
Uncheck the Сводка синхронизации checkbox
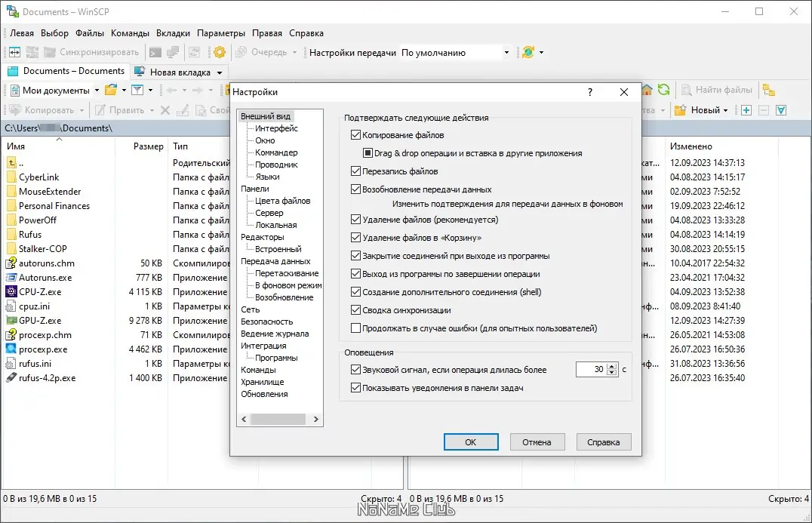[x=355, y=310]
